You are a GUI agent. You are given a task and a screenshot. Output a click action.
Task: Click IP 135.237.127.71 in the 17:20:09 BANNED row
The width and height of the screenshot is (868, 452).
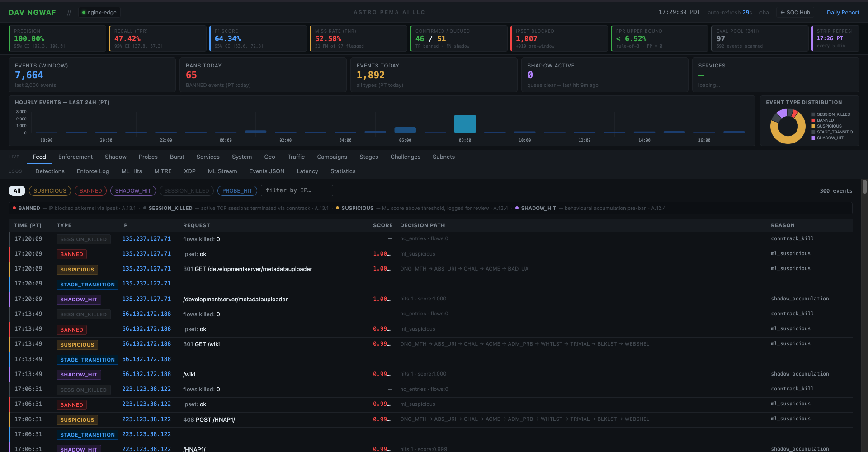(x=146, y=254)
